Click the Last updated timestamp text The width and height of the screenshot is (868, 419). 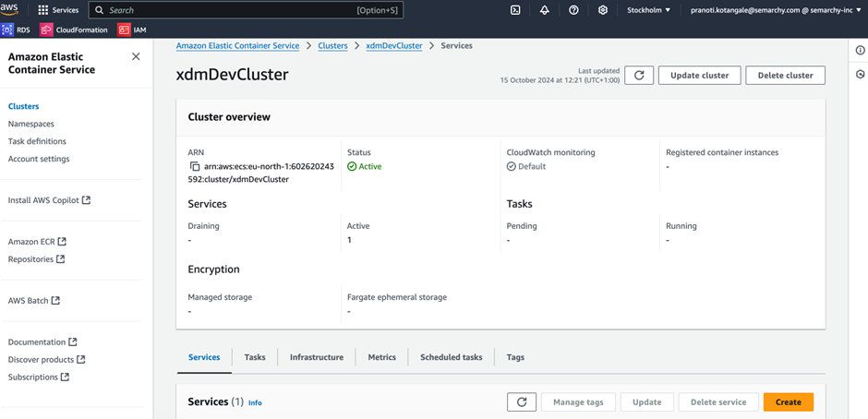pos(560,76)
